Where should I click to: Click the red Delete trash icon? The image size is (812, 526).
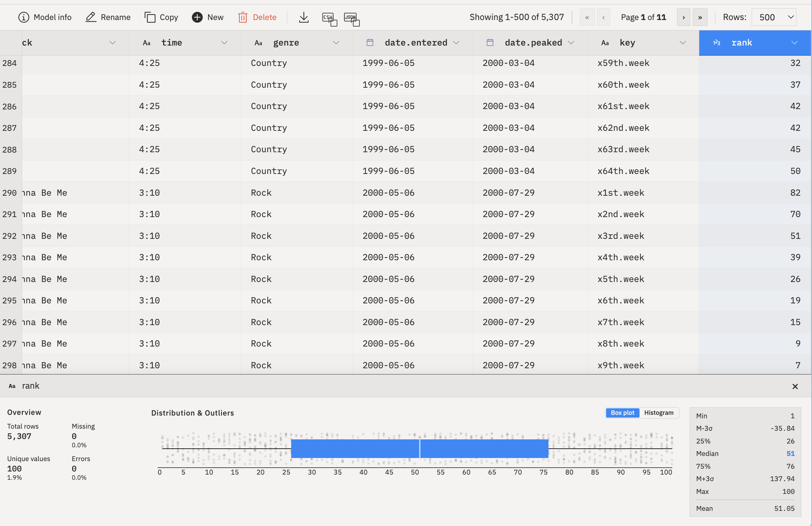tap(243, 17)
